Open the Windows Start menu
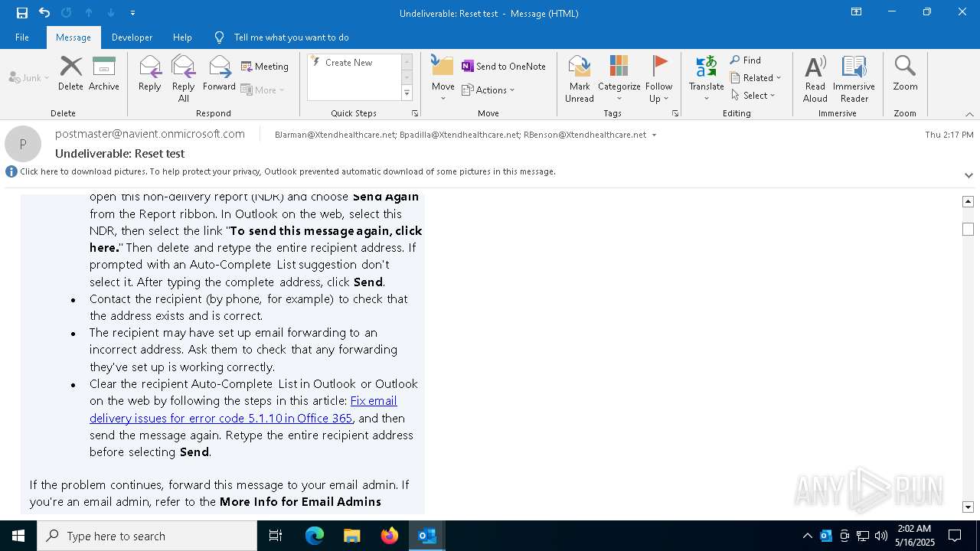The height and width of the screenshot is (551, 980). click(x=18, y=536)
